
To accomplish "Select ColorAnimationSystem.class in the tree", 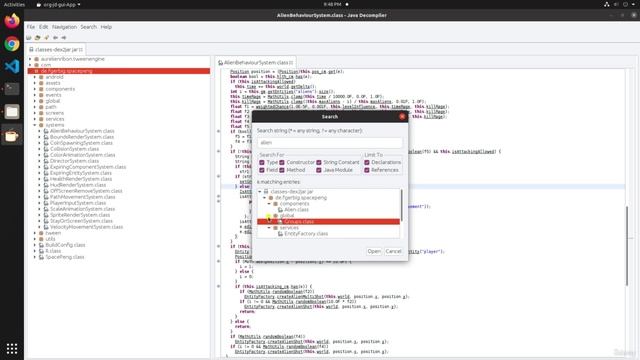I will pyautogui.click(x=82, y=155).
